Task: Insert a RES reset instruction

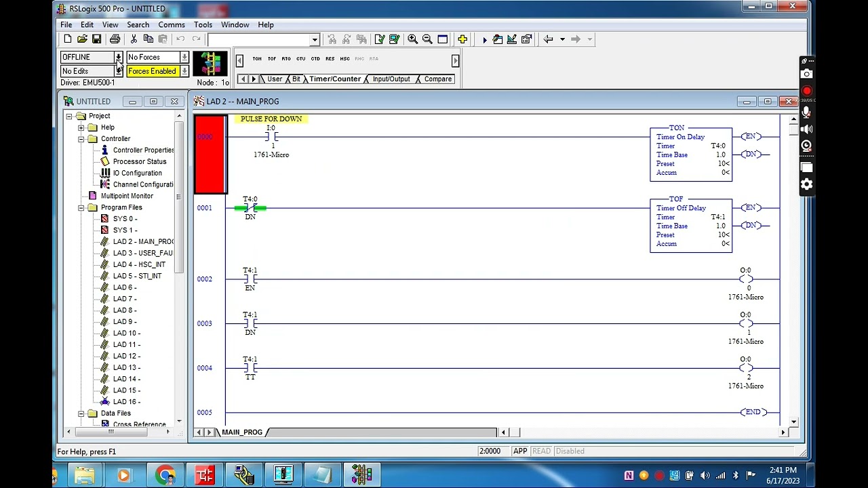Action: pyautogui.click(x=330, y=59)
